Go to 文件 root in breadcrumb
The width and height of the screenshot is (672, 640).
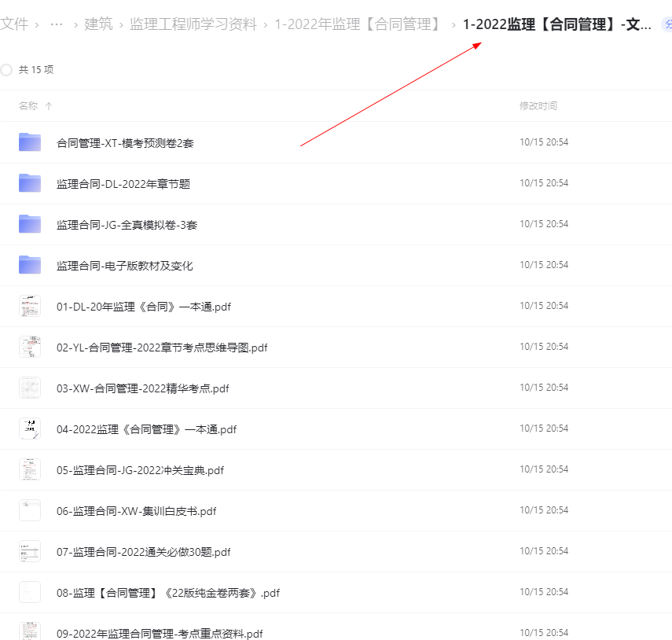[14, 24]
